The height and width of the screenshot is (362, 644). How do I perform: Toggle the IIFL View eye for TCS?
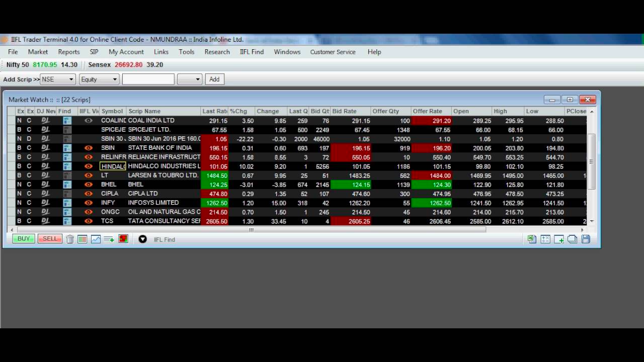pos(89,221)
